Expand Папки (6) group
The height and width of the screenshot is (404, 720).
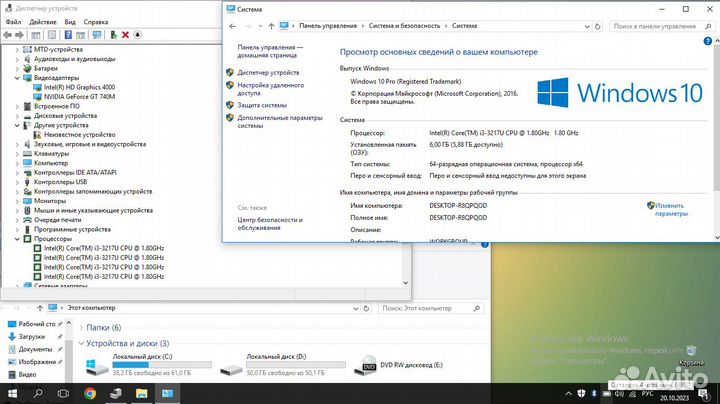tap(81, 328)
